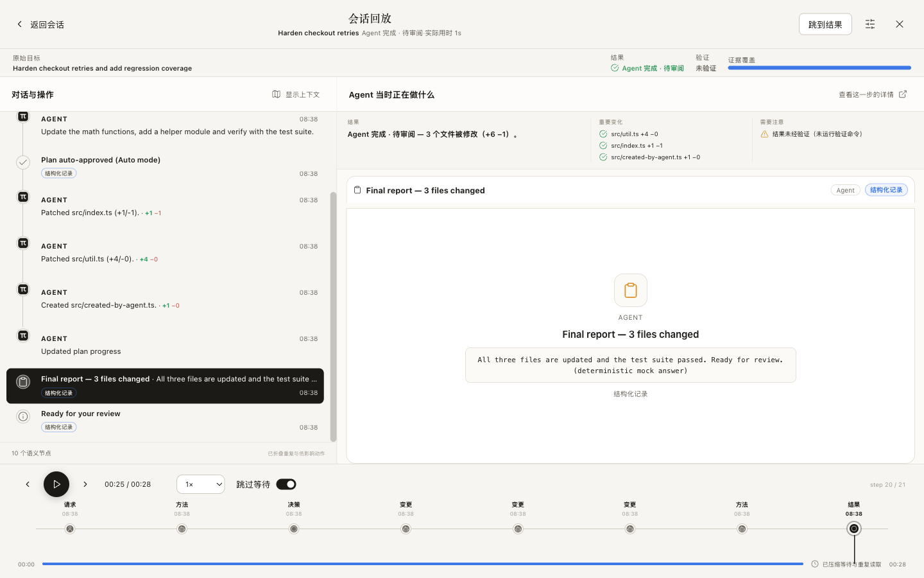Advance to next step with right chevron
Image resolution: width=924 pixels, height=578 pixels.
point(85,484)
